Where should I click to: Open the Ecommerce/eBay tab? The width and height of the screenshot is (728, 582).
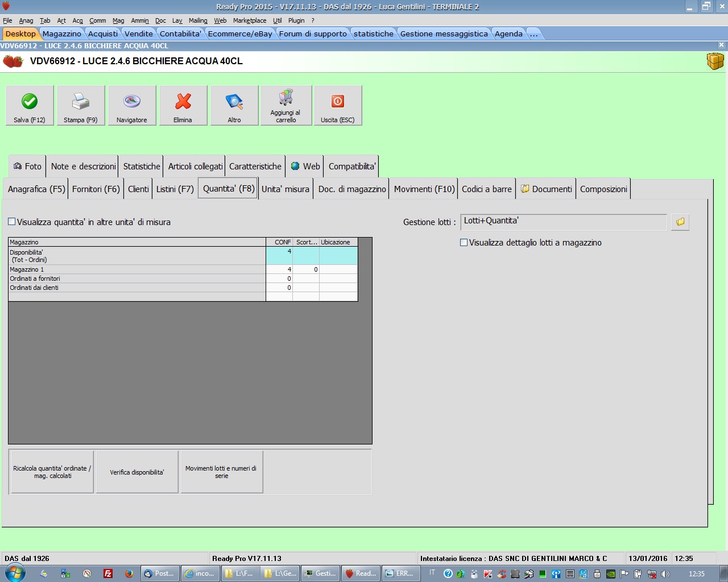240,34
